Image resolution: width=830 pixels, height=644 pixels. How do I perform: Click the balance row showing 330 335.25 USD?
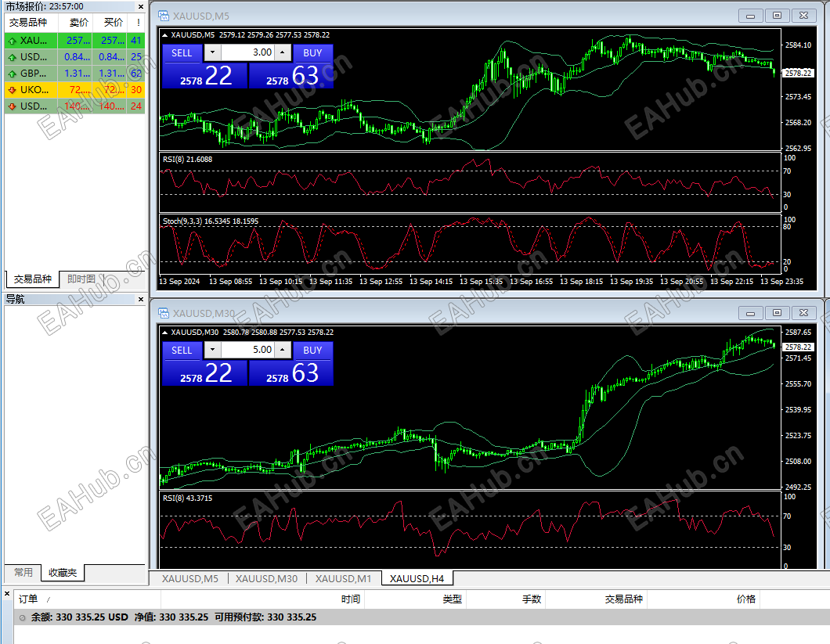(x=422, y=617)
